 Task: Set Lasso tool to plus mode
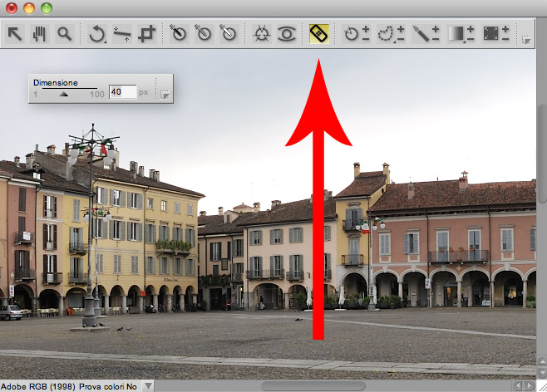pos(401,29)
